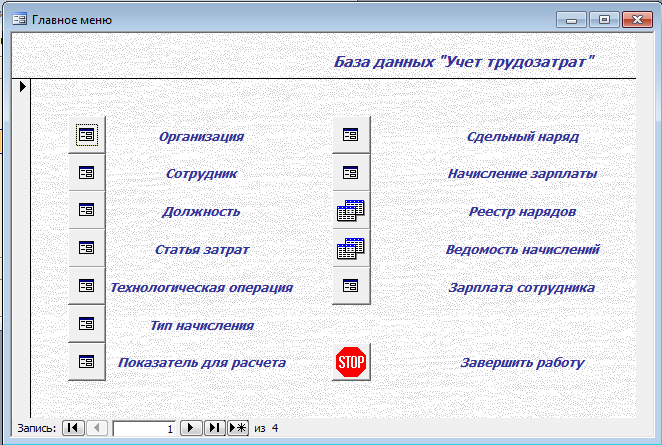Click the Начисление зарплаты icon button
662x445 pixels.
click(x=351, y=173)
